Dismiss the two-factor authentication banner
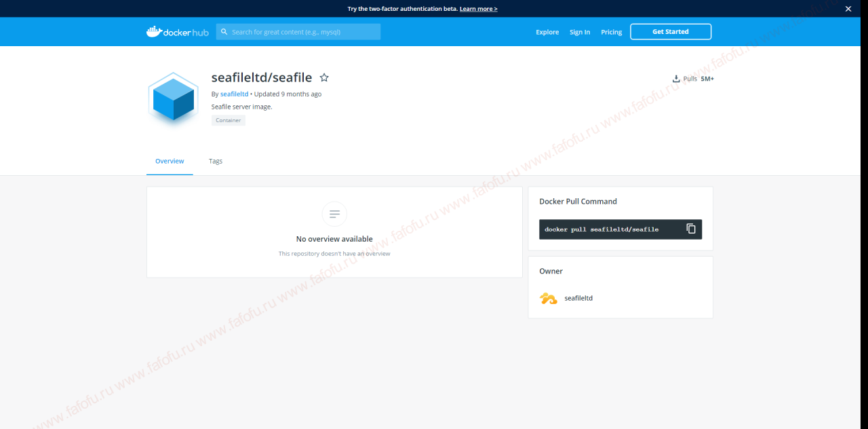 848,9
